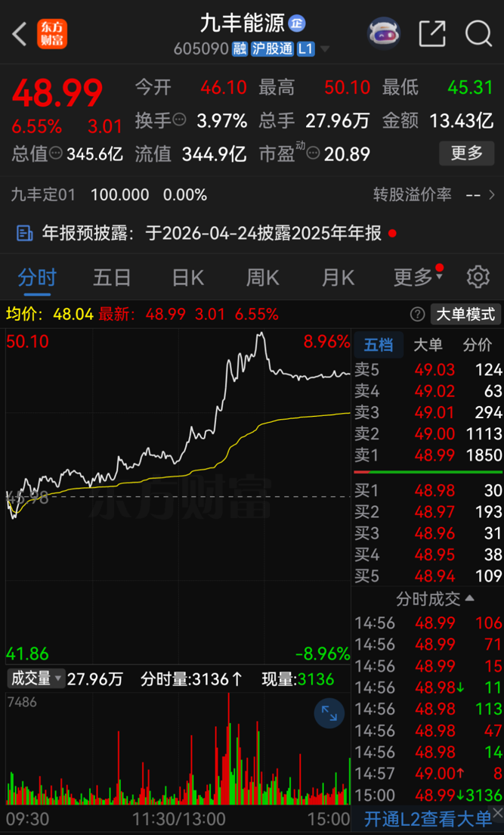
Task: Open the robot AI assistant icon
Action: point(384,33)
